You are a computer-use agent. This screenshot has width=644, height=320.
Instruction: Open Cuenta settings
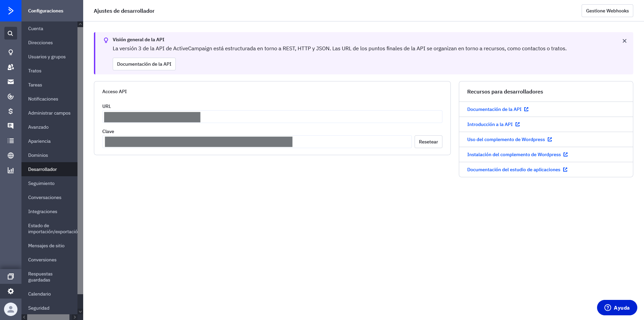[x=49, y=28]
